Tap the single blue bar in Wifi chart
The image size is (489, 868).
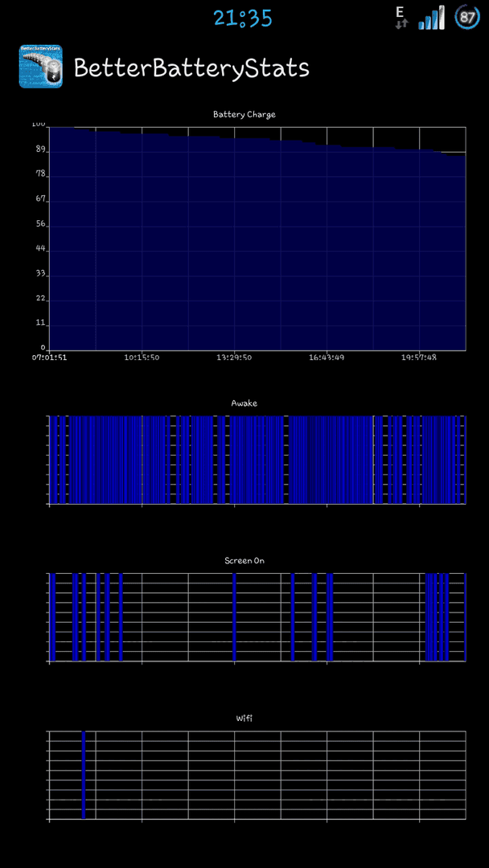(84, 775)
